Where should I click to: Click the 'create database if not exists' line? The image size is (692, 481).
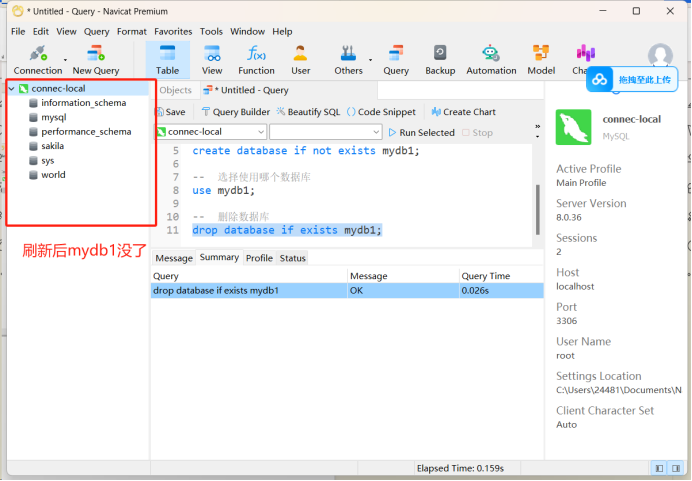305,151
